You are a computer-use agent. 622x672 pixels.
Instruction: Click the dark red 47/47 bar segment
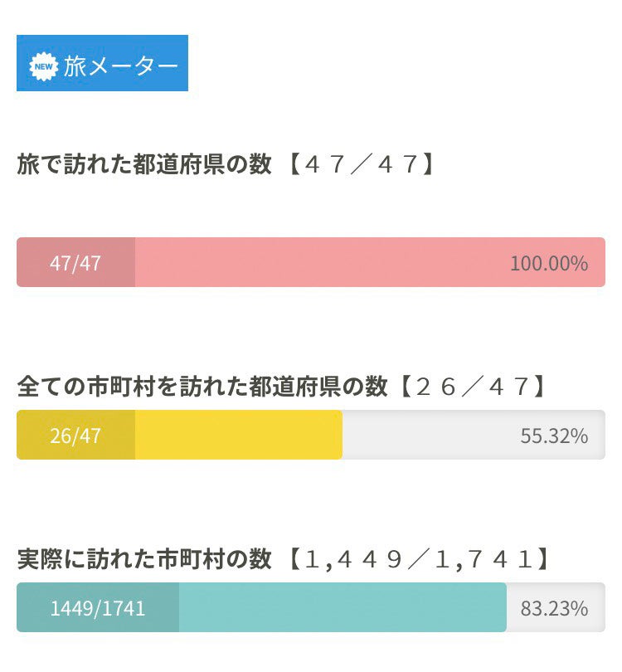(75, 263)
